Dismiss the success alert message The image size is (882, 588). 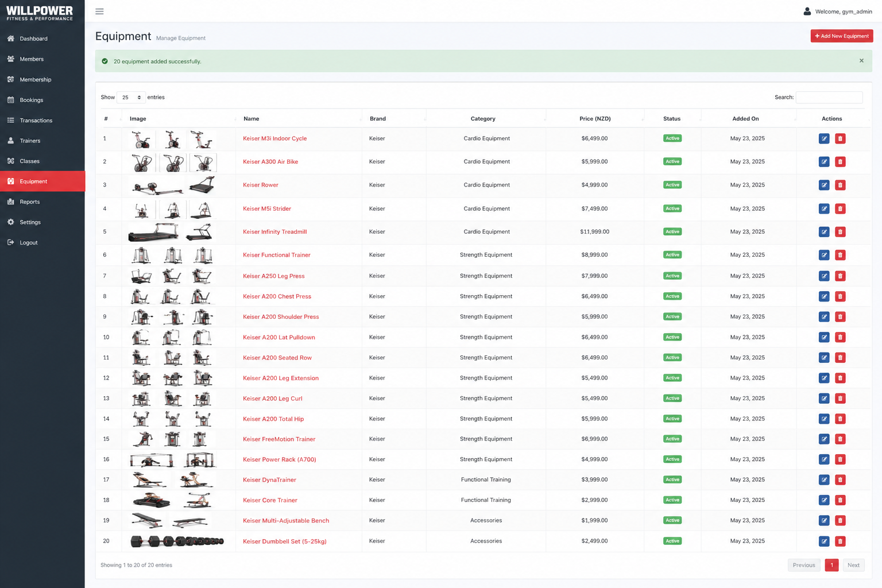tap(861, 61)
